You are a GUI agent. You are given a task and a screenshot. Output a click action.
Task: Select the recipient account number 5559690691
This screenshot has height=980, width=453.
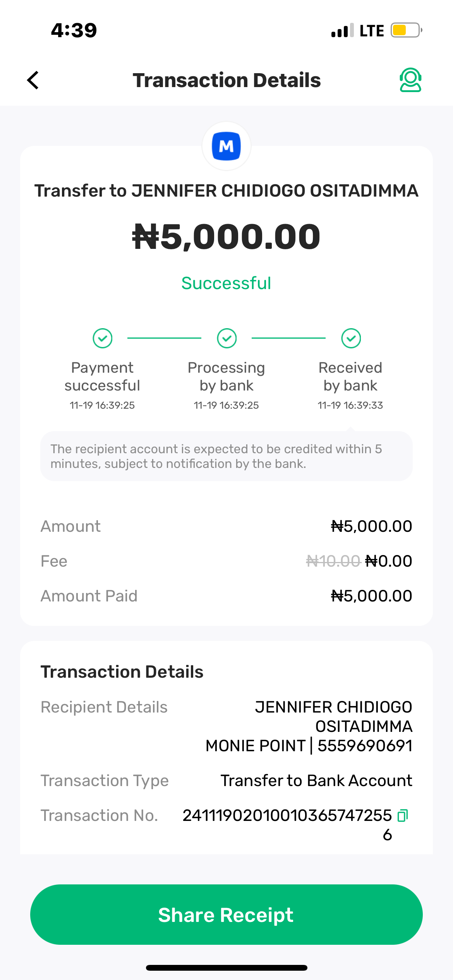tap(365, 746)
